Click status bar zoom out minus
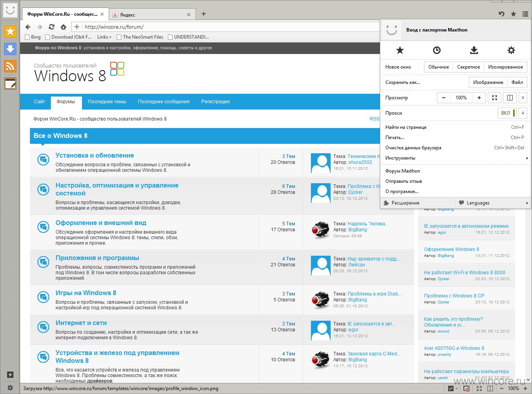The image size is (532, 394). pos(502,388)
